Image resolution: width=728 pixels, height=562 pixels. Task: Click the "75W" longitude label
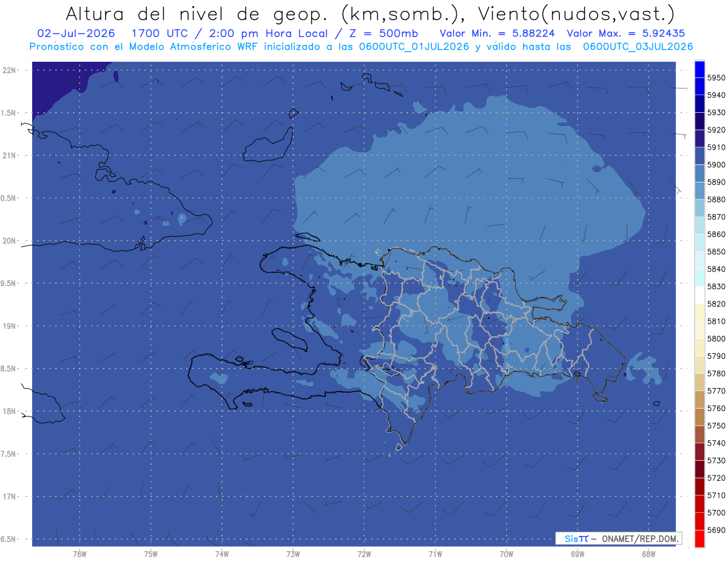(x=151, y=554)
